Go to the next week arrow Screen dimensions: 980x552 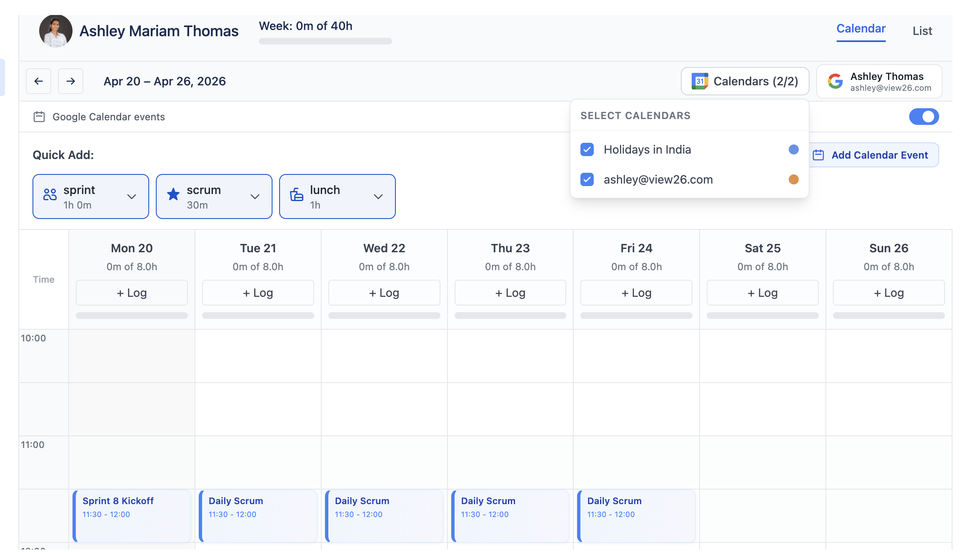coord(70,81)
